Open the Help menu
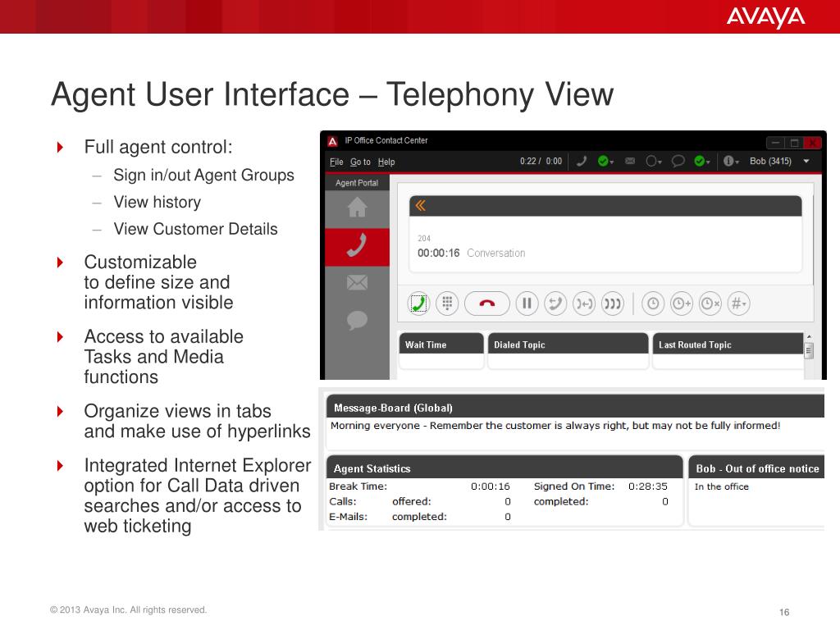The width and height of the screenshot is (840, 630). (x=386, y=162)
